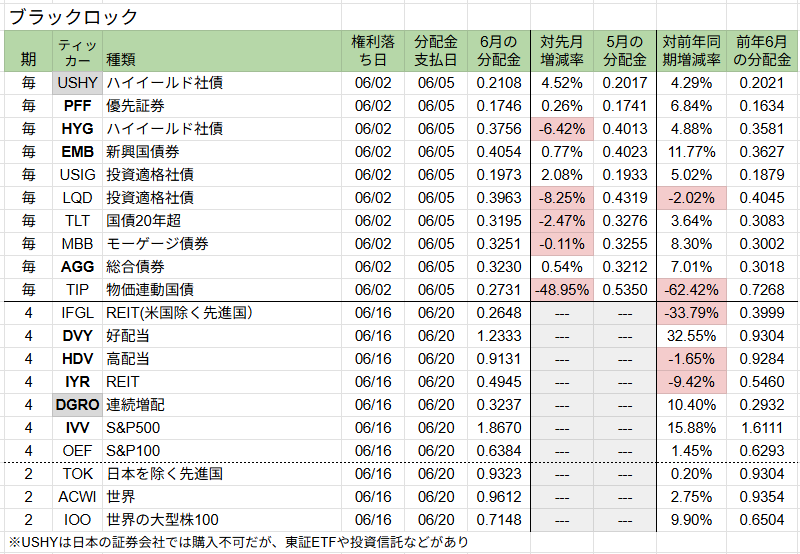
Task: Select the 分配金支払日 column header
Action: pos(436,50)
